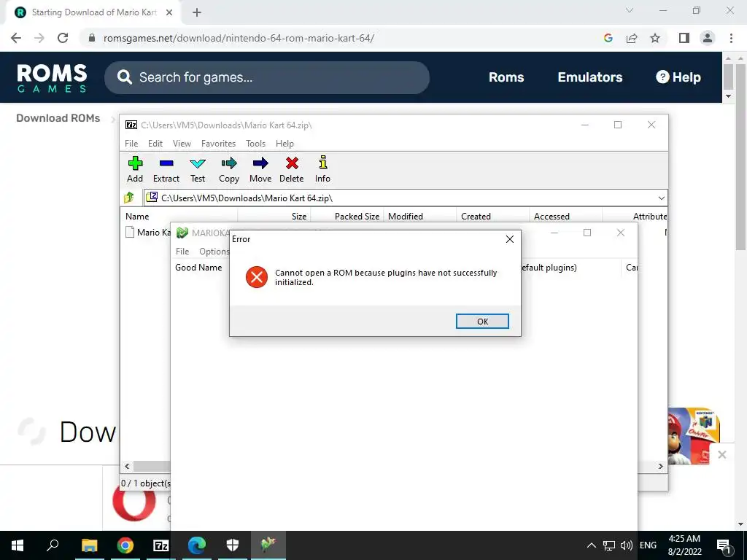Go forward in Chrome browser
This screenshot has height=560, width=747.
click(x=39, y=38)
